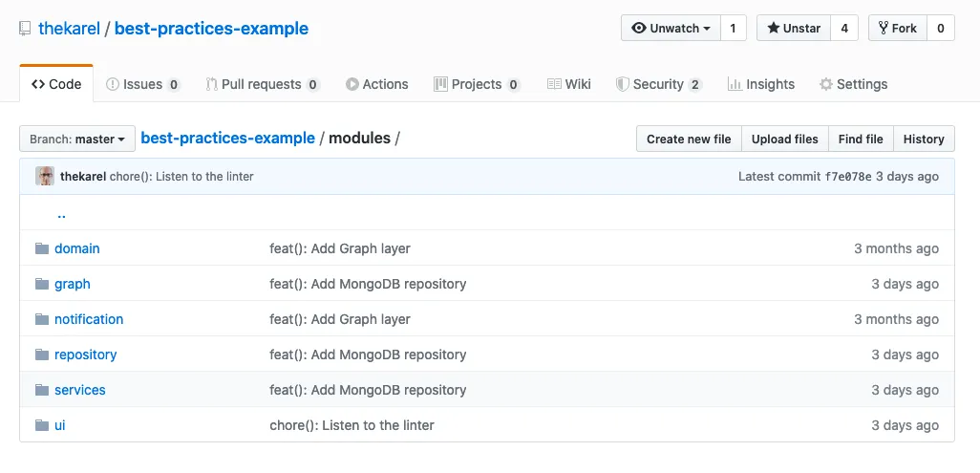980x473 pixels.
Task: Toggle the Unwatch dropdown button
Action: click(671, 28)
